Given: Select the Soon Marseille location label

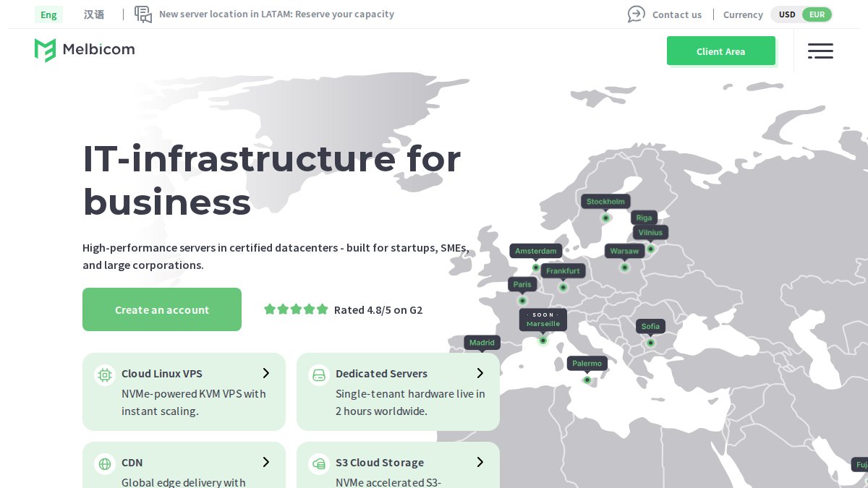Looking at the screenshot, I should click(543, 320).
